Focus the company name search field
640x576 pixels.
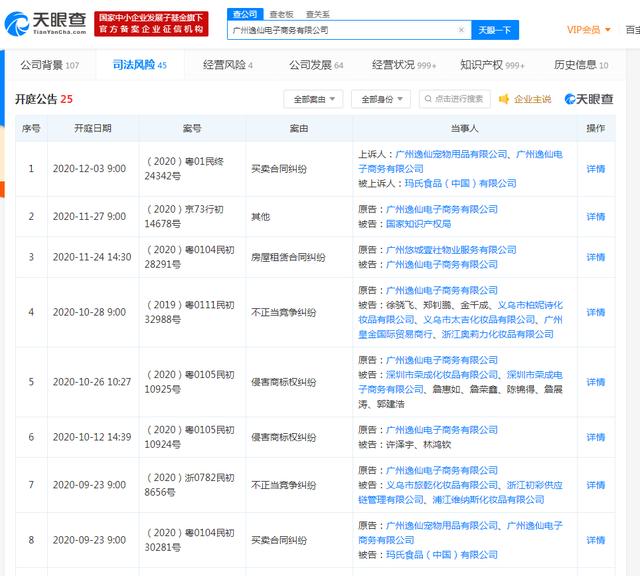(340, 30)
